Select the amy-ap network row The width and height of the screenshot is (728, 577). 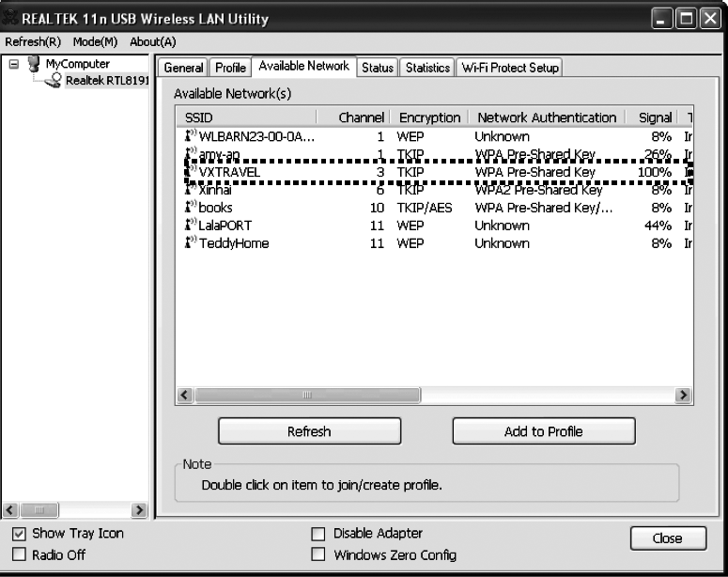(x=435, y=153)
